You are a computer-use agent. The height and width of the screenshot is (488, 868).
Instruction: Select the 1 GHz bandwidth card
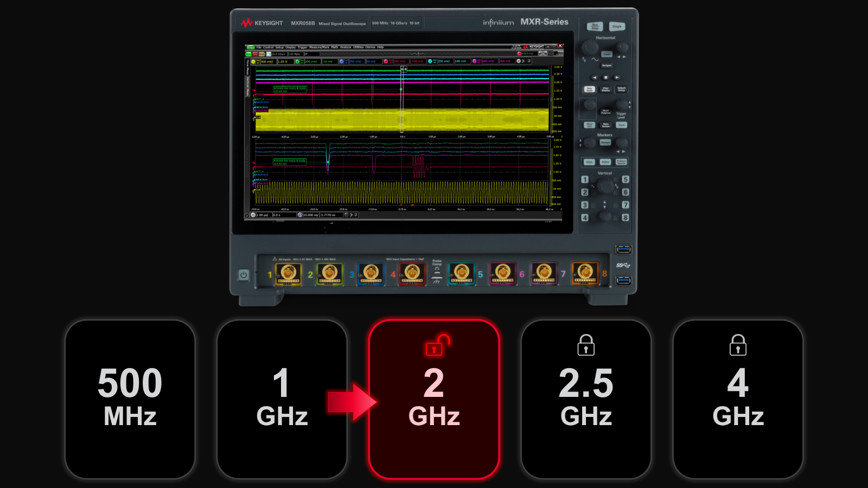(282, 399)
